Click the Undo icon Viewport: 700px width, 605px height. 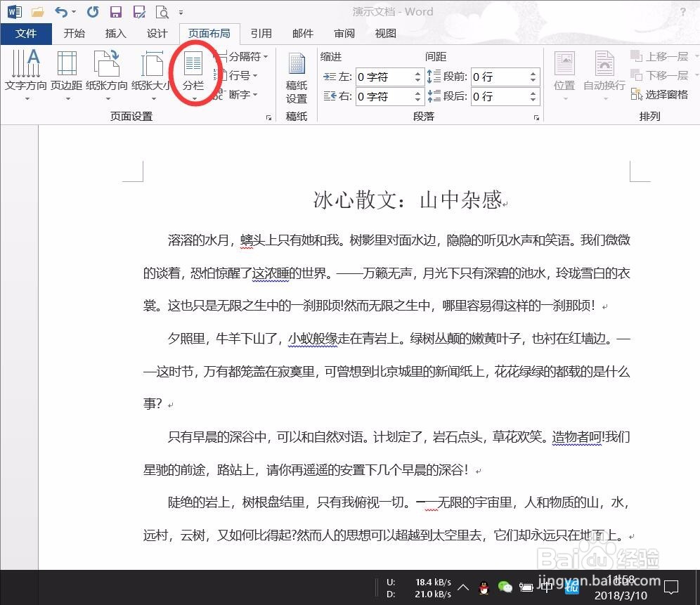pos(64,11)
